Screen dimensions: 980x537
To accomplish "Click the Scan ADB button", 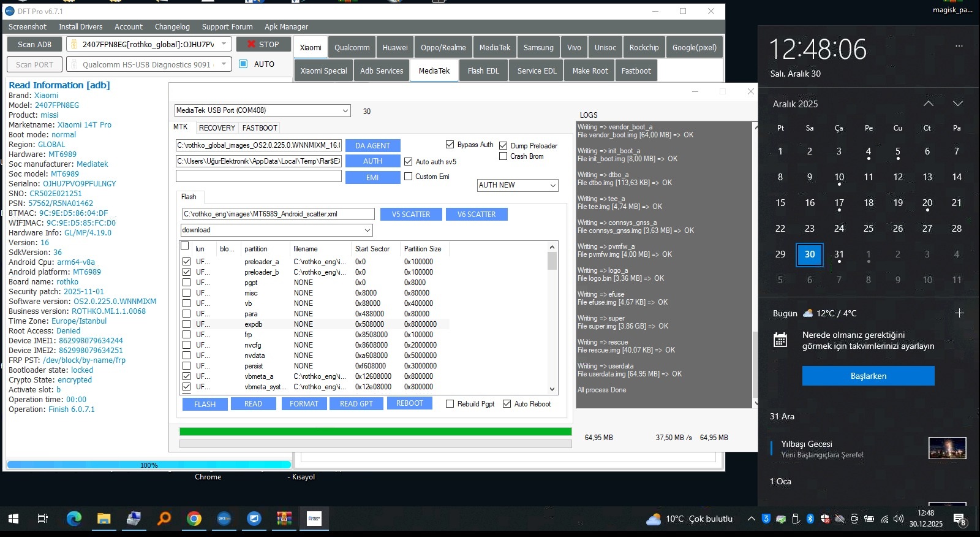I will [35, 44].
